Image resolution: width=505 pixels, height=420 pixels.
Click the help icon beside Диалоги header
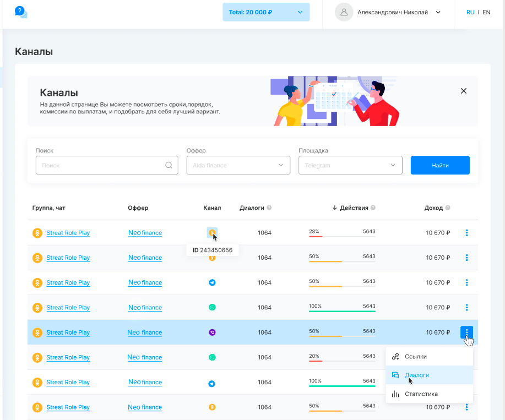point(269,208)
